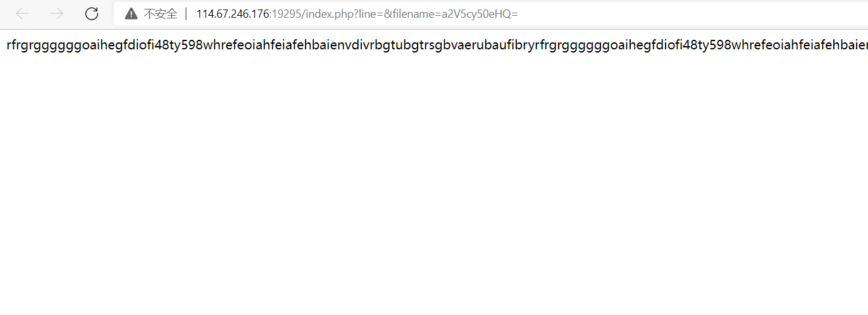Click the IP address 114.67.246.176 in URL
Image resolution: width=868 pixels, height=315 pixels.
click(233, 13)
